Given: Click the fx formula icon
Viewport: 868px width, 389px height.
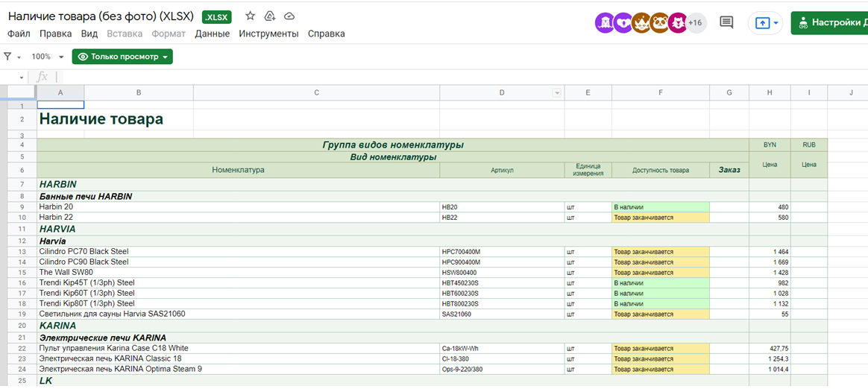Looking at the screenshot, I should (42, 77).
